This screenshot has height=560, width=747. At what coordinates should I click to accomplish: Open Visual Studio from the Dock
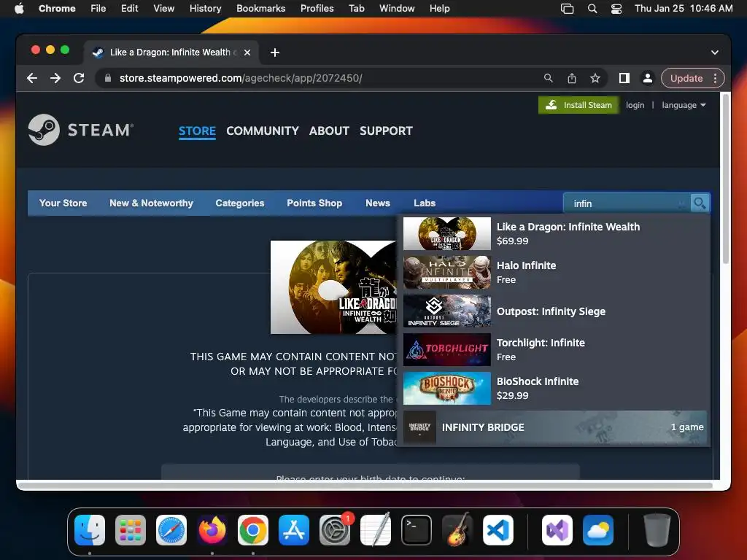tap(557, 529)
